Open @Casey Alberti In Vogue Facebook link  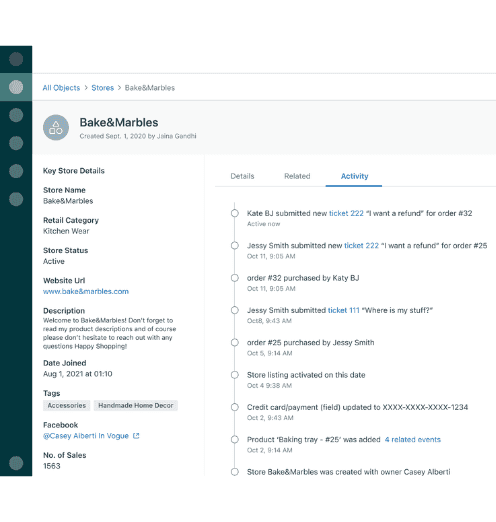click(x=86, y=436)
